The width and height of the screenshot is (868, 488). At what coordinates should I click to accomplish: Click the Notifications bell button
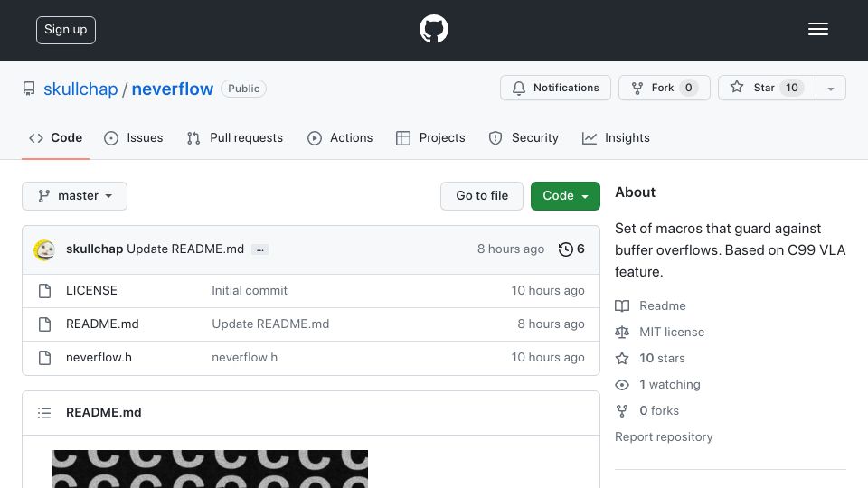(x=555, y=88)
